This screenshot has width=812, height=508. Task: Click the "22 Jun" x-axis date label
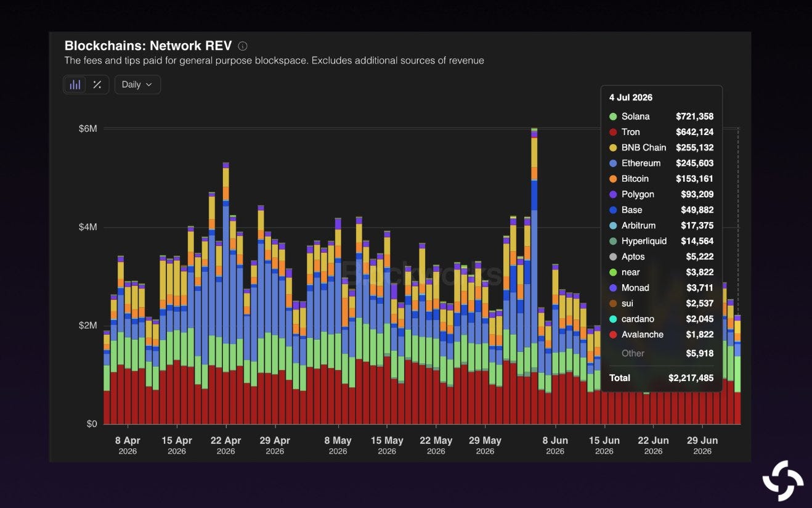(x=653, y=441)
